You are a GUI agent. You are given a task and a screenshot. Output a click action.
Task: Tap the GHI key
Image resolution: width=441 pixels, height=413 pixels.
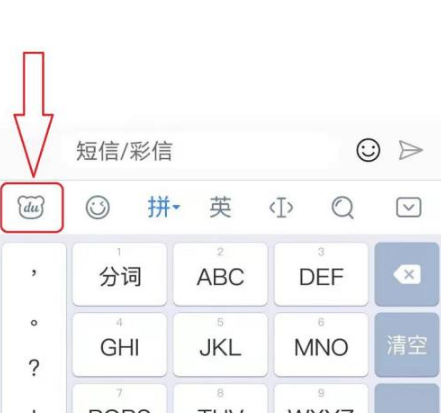(120, 345)
